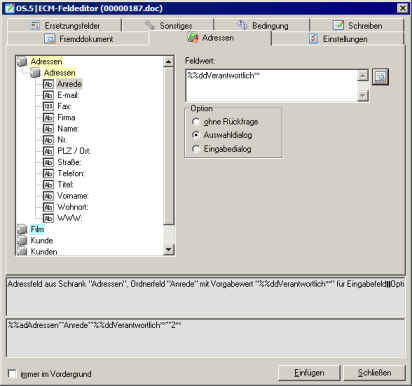Click the top-level Adressen cabinet icon

22,61
